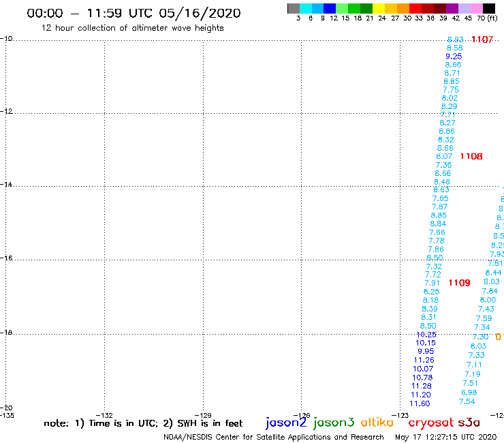The width and height of the screenshot is (504, 443).
Task: Click the cyan swatch in the legend
Action: (306, 8)
